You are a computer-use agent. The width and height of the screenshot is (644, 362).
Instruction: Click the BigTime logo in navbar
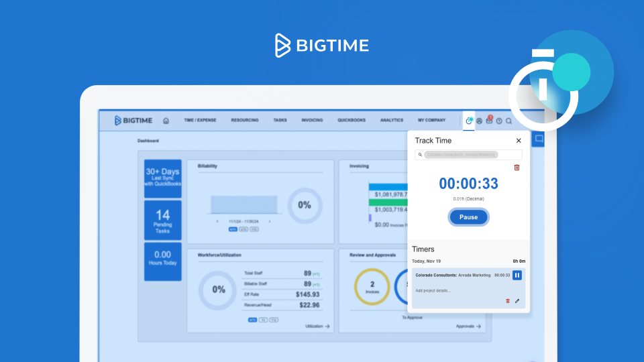(x=133, y=120)
